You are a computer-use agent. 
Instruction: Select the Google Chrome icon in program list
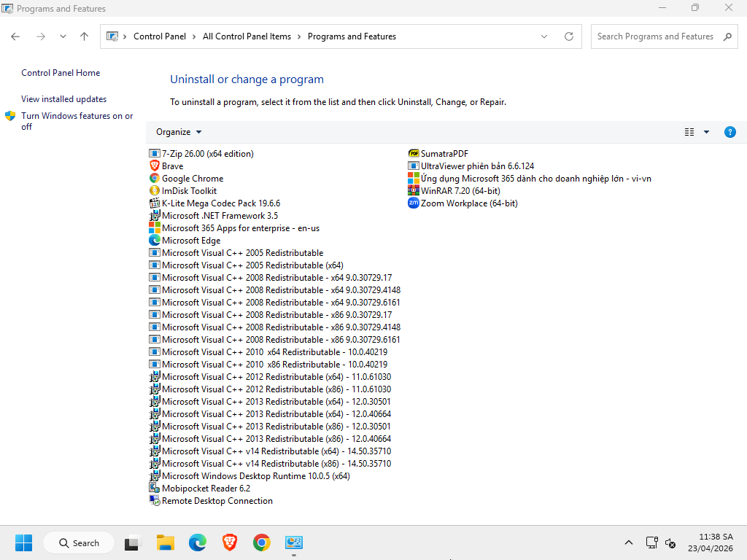[154, 179]
